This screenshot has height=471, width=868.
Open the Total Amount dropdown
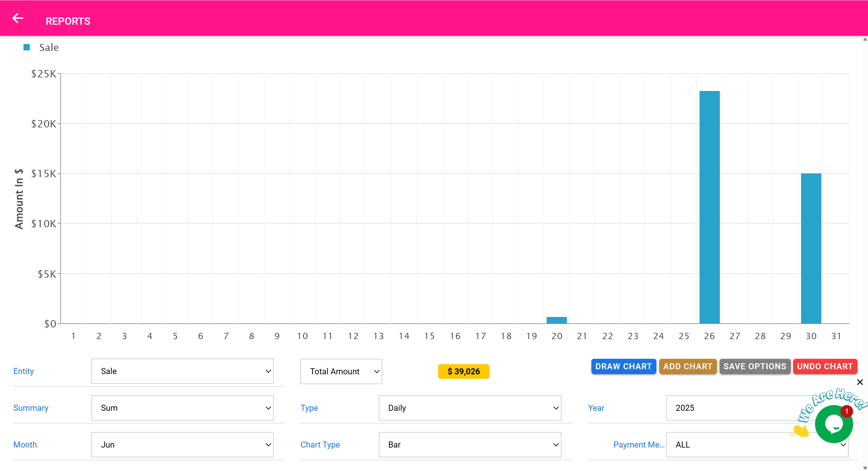click(x=341, y=371)
